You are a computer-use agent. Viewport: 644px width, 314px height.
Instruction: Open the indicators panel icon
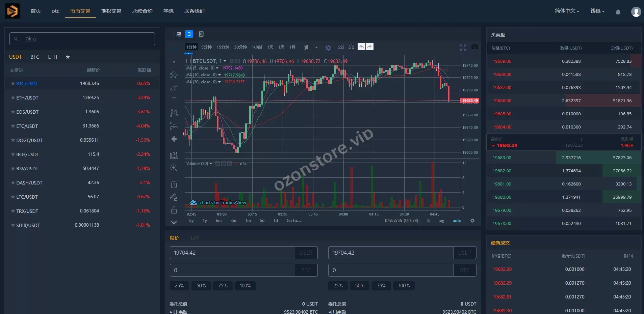pos(341,47)
